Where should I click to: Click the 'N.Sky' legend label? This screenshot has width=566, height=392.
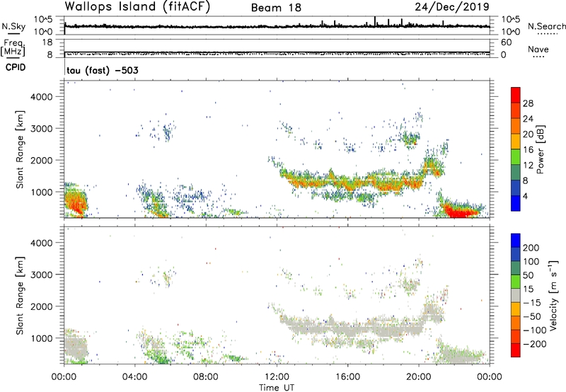point(13,26)
